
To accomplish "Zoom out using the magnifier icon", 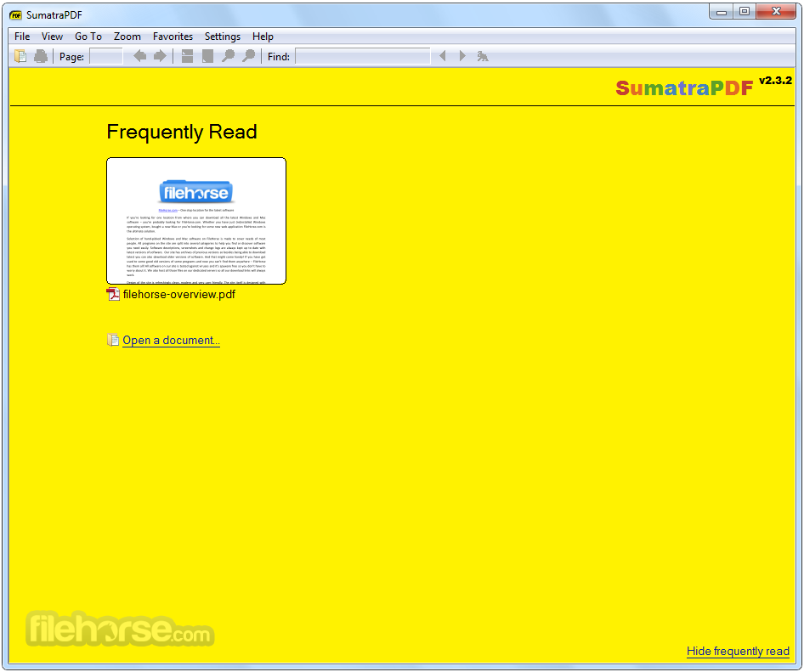I will [x=227, y=56].
